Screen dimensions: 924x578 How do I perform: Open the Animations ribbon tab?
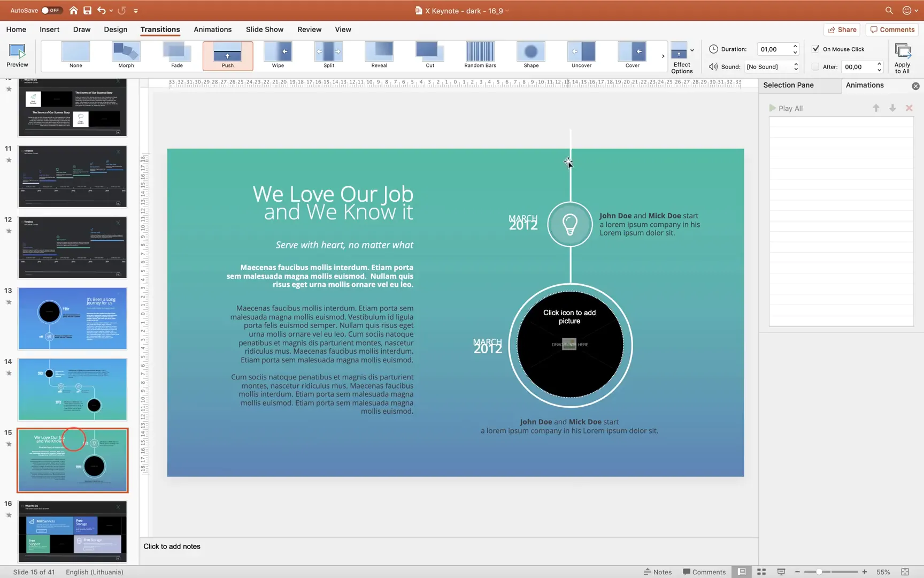coord(212,29)
